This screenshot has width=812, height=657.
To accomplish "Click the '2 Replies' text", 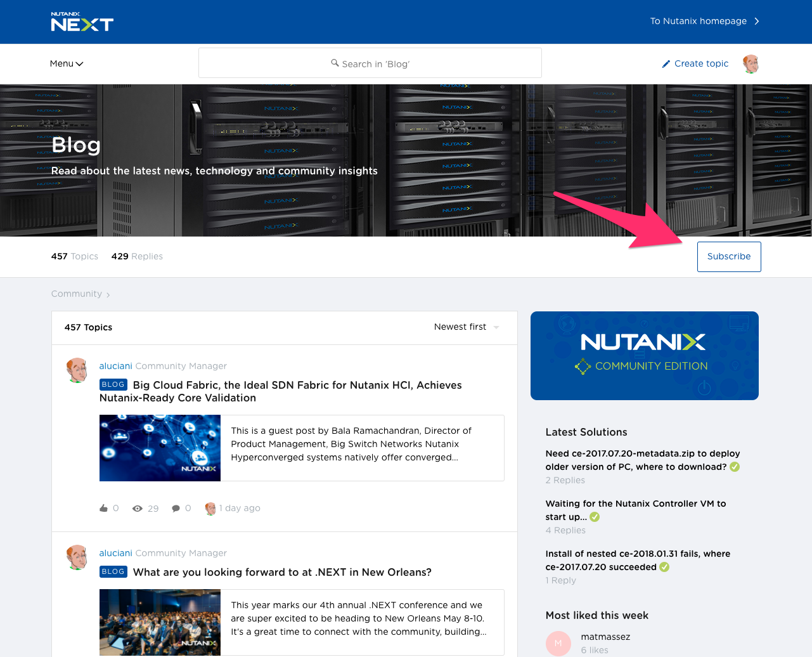I will [x=565, y=480].
